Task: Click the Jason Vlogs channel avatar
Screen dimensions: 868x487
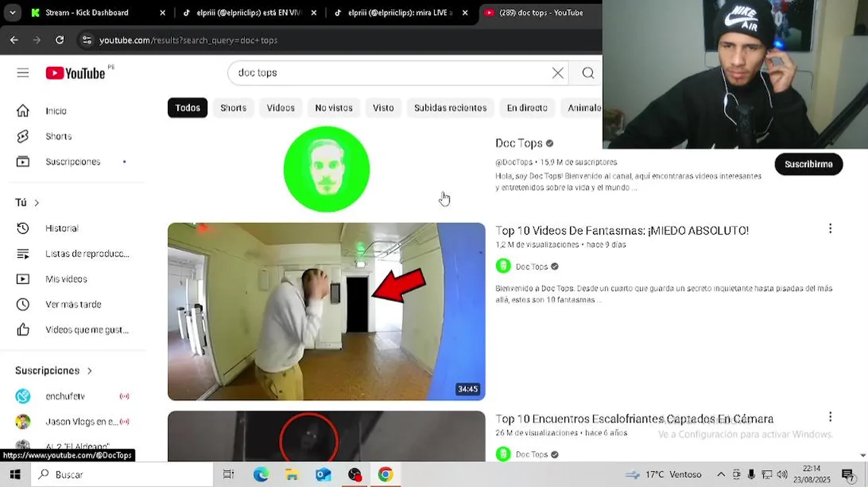Action: (x=23, y=421)
